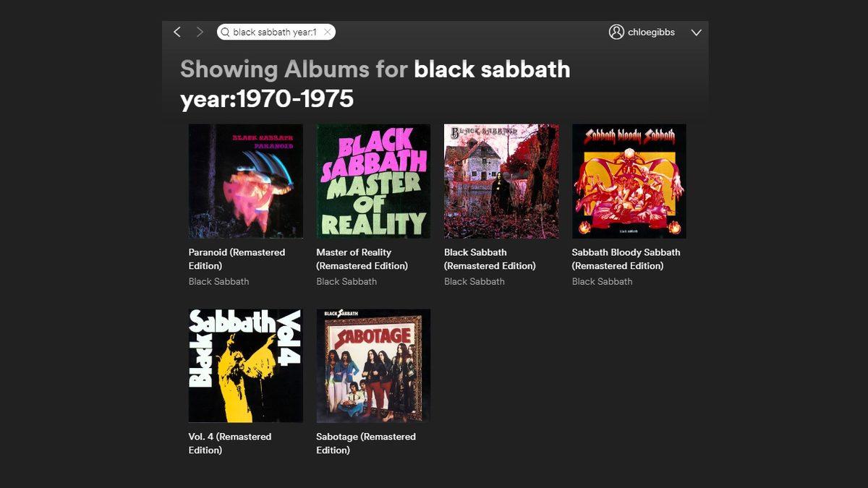Click Black Sabbath under the Paranoid album
This screenshot has width=868, height=488.
218,281
